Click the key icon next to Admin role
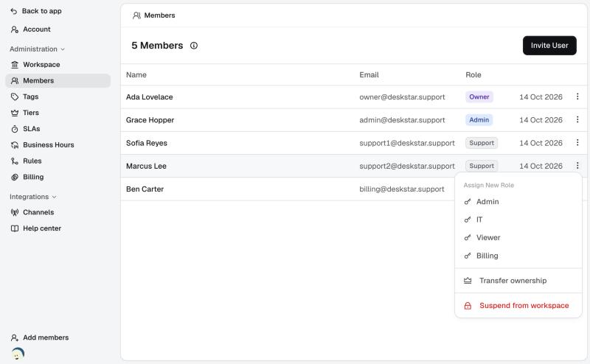 [468, 202]
